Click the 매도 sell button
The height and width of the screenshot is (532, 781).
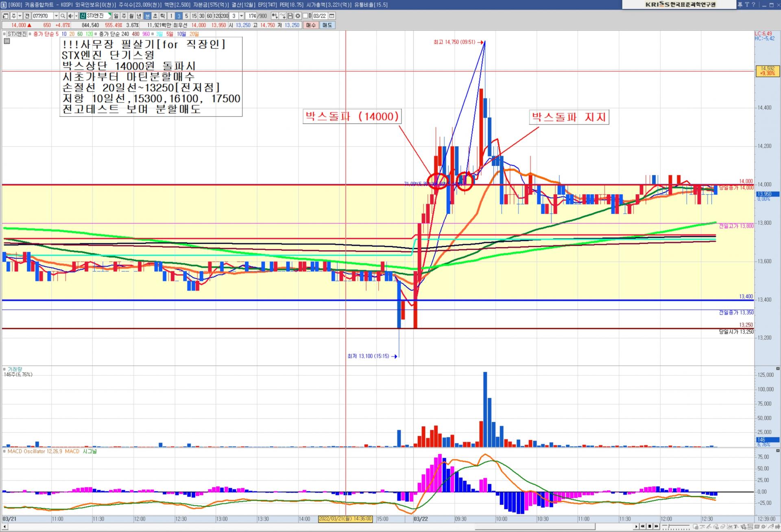327,25
